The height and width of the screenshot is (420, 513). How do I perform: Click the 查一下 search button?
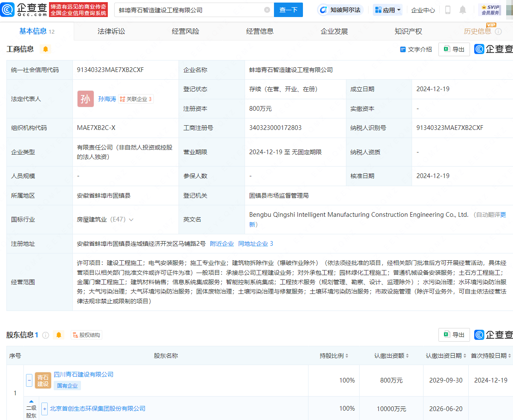tap(288, 10)
